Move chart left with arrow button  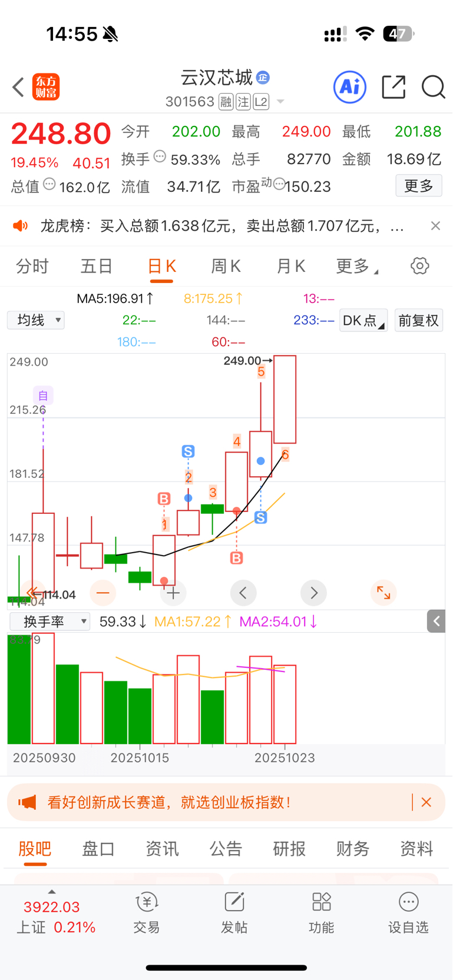click(243, 593)
